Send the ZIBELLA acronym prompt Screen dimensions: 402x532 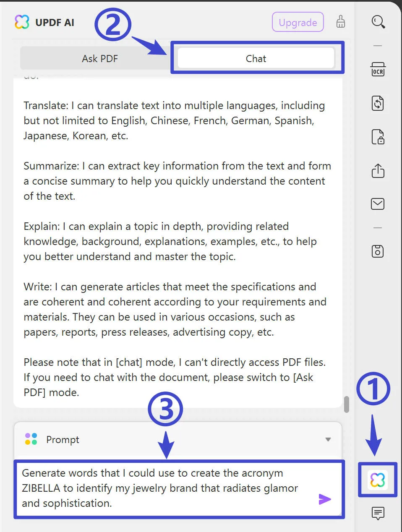(325, 499)
